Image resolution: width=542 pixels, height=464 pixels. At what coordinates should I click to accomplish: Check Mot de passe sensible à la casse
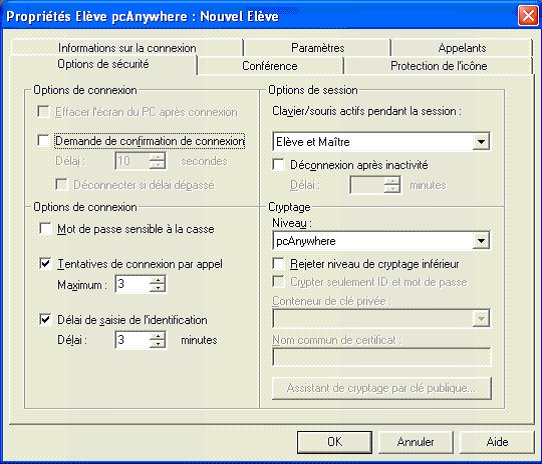click(45, 229)
